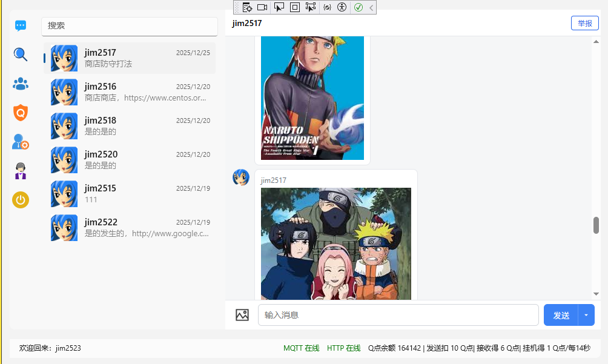Open the chat messages sidebar icon
The height and width of the screenshot is (364, 608).
[x=21, y=26]
